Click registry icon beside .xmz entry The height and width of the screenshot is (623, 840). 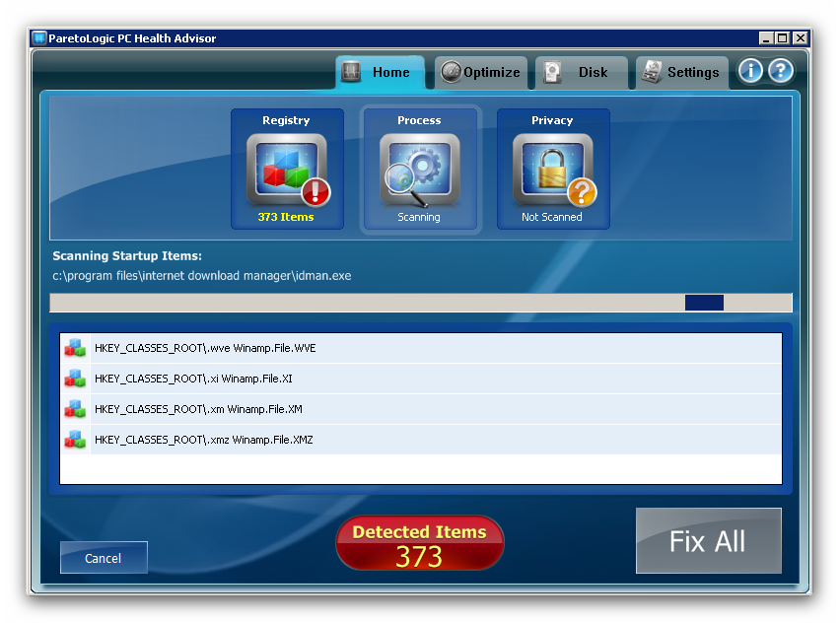coord(75,440)
